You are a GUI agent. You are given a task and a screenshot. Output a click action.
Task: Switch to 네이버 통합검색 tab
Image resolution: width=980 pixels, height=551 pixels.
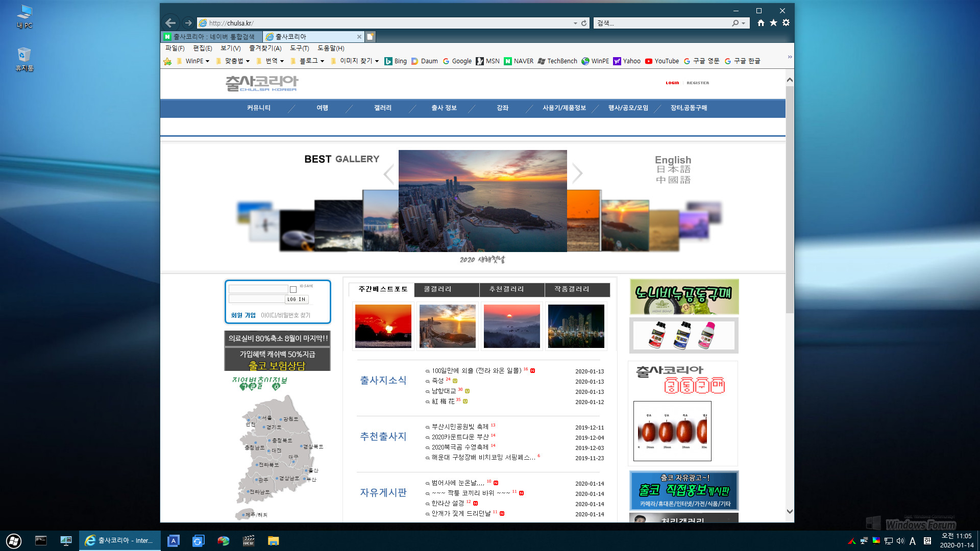212,37
